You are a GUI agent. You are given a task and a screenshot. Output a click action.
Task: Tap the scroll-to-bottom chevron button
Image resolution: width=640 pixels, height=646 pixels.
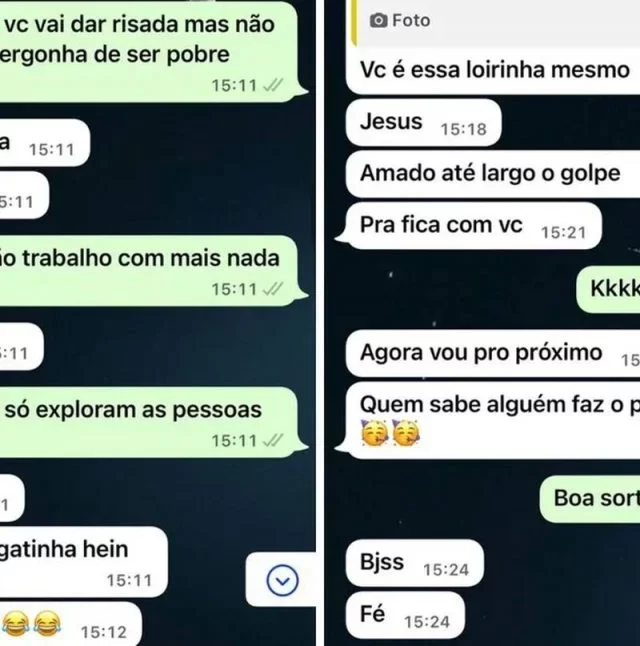(282, 580)
